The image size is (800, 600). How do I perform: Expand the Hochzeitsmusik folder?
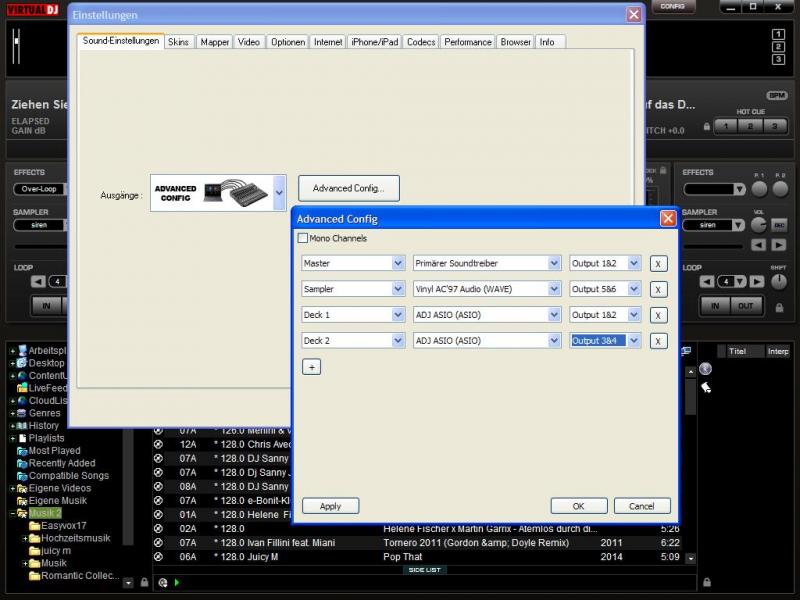[x=25, y=538]
